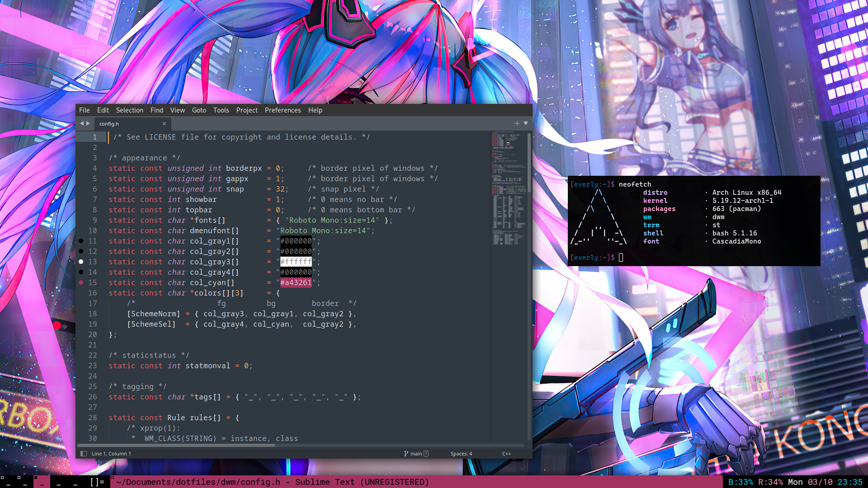Click the terminal prompt cursor
The width and height of the screenshot is (868, 488).
[x=621, y=258]
